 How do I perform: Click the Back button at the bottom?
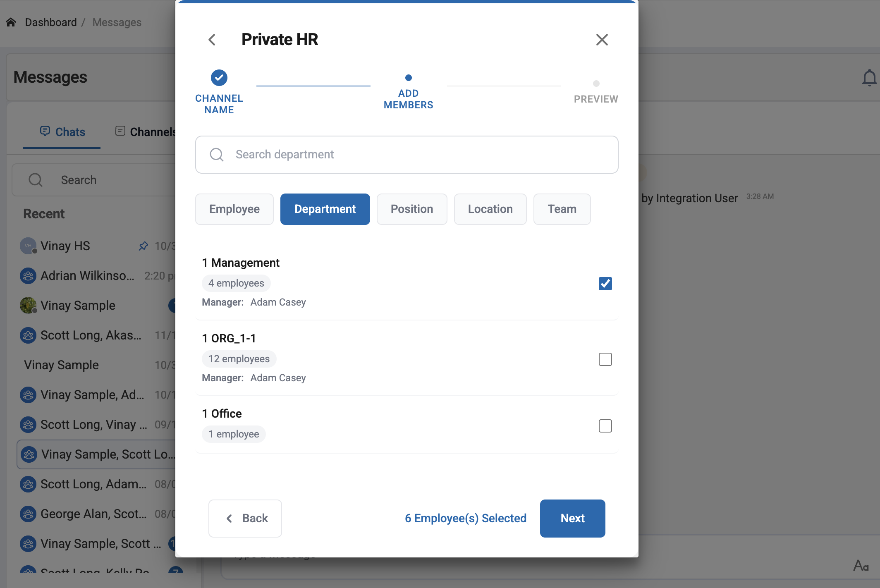[x=245, y=519]
